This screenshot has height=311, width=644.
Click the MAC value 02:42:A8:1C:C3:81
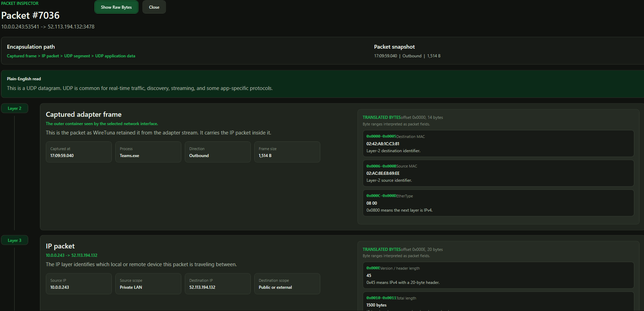click(x=383, y=144)
